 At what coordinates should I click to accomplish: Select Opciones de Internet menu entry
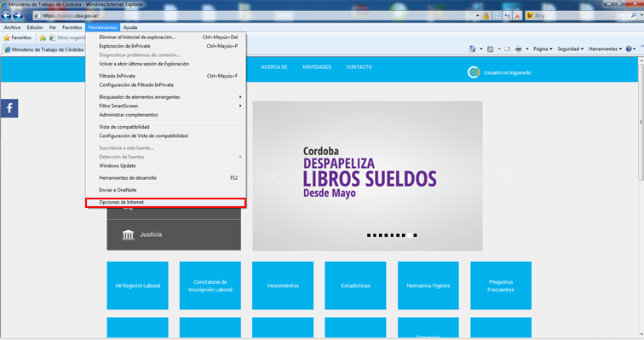click(166, 203)
